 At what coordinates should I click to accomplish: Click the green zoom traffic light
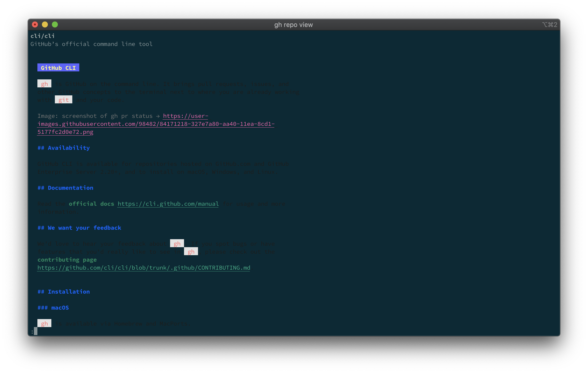(x=55, y=24)
